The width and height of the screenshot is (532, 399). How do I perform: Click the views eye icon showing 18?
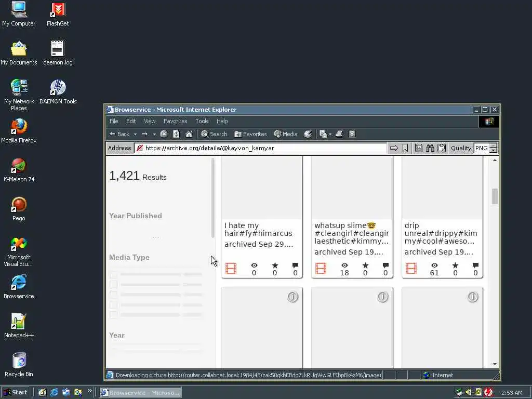coord(344,265)
